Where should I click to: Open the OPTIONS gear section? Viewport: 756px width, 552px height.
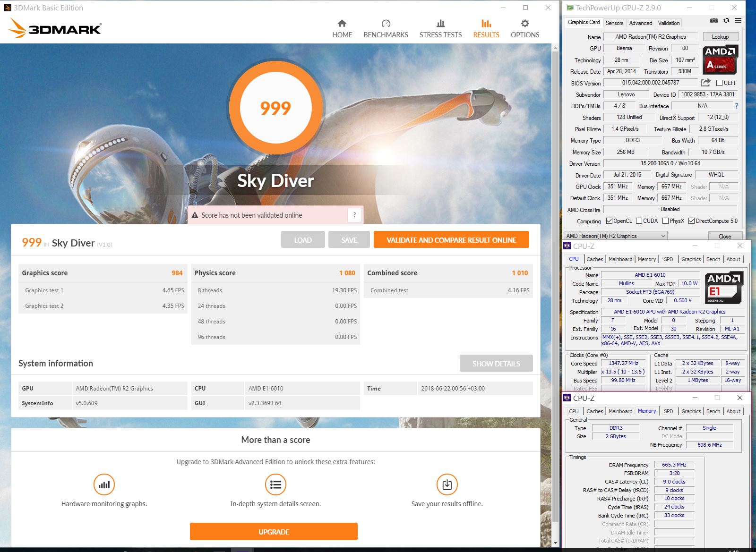[x=525, y=29]
